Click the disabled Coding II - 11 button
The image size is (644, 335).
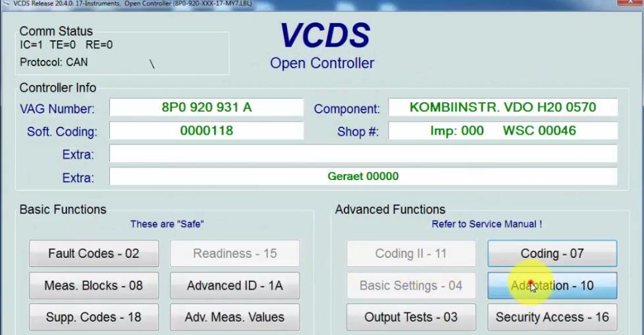(411, 253)
